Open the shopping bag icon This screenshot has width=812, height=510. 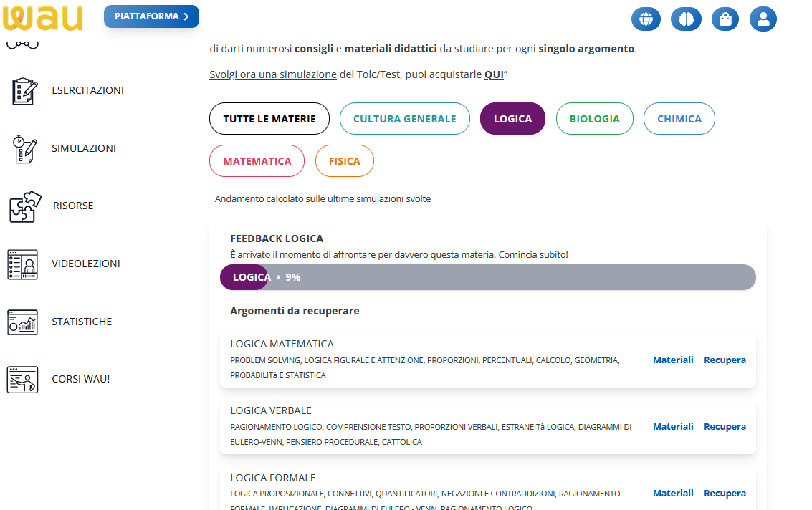[725, 19]
